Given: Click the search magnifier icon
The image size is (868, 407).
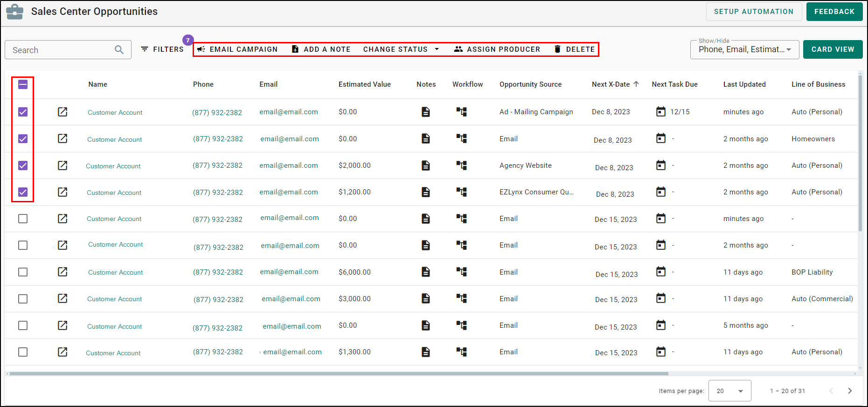Looking at the screenshot, I should click(119, 50).
